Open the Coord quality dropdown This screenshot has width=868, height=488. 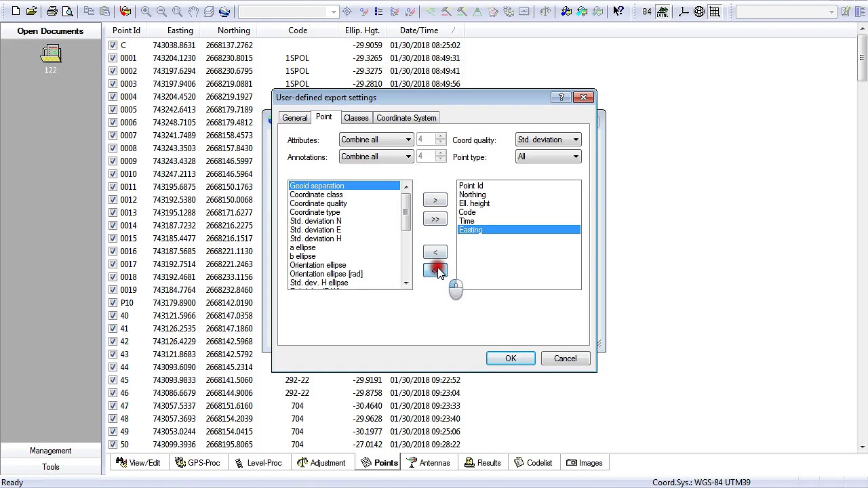(548, 140)
